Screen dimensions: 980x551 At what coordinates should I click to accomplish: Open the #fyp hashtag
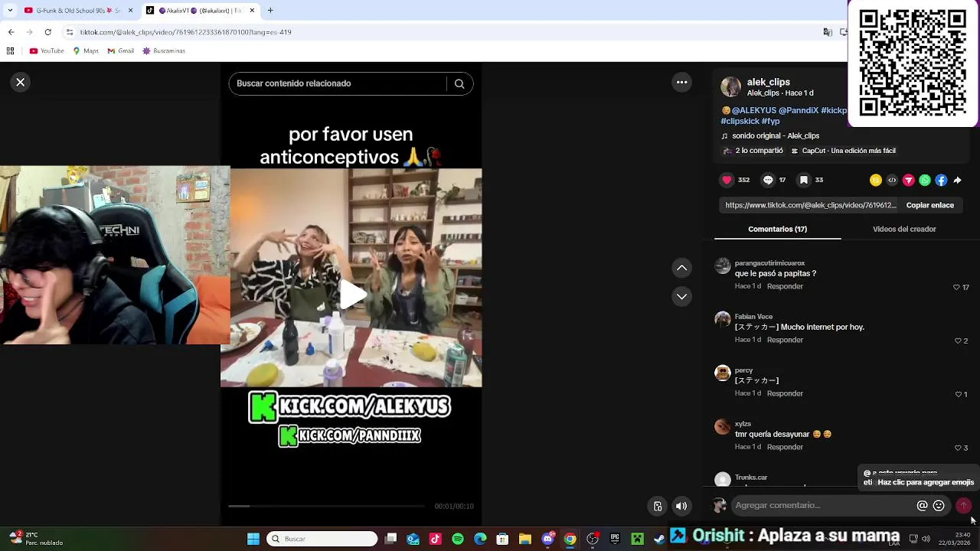(x=769, y=121)
